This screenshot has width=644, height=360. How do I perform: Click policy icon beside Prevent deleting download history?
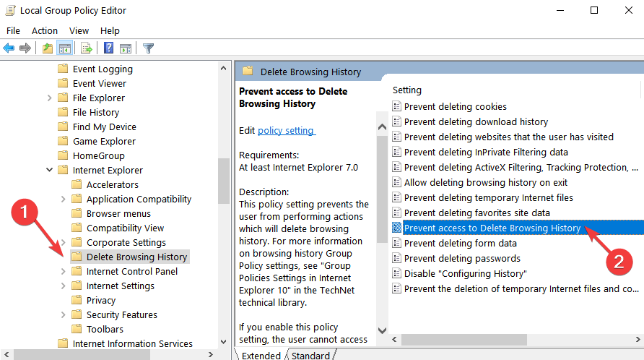[x=396, y=121]
